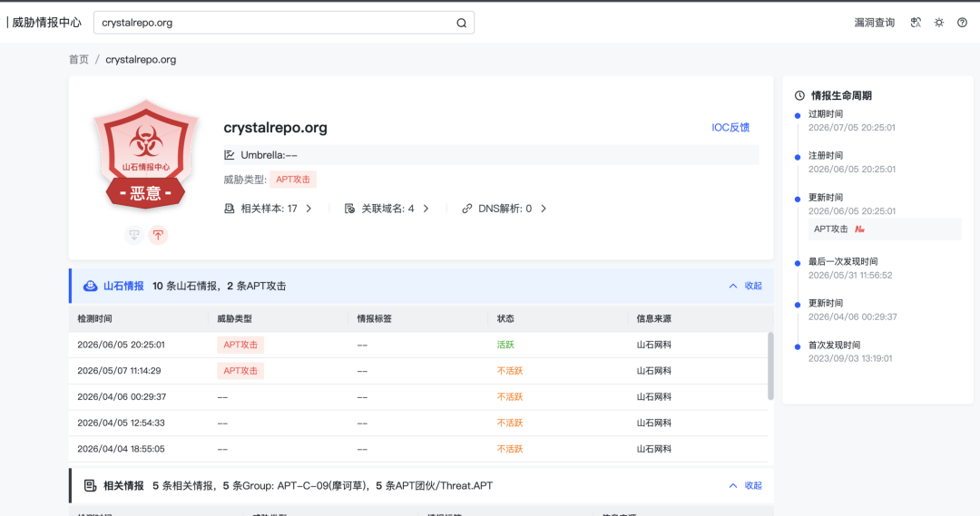
Task: Click the malicious shield badge image
Action: pos(146,153)
